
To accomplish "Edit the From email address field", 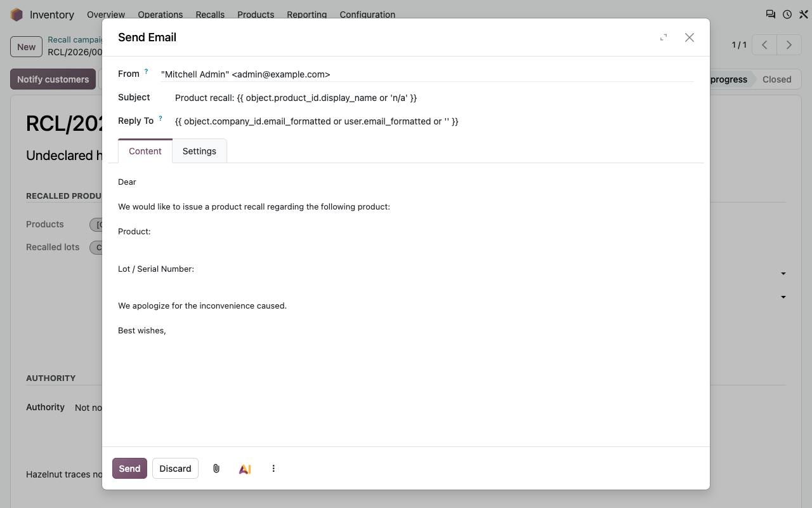I will point(427,74).
